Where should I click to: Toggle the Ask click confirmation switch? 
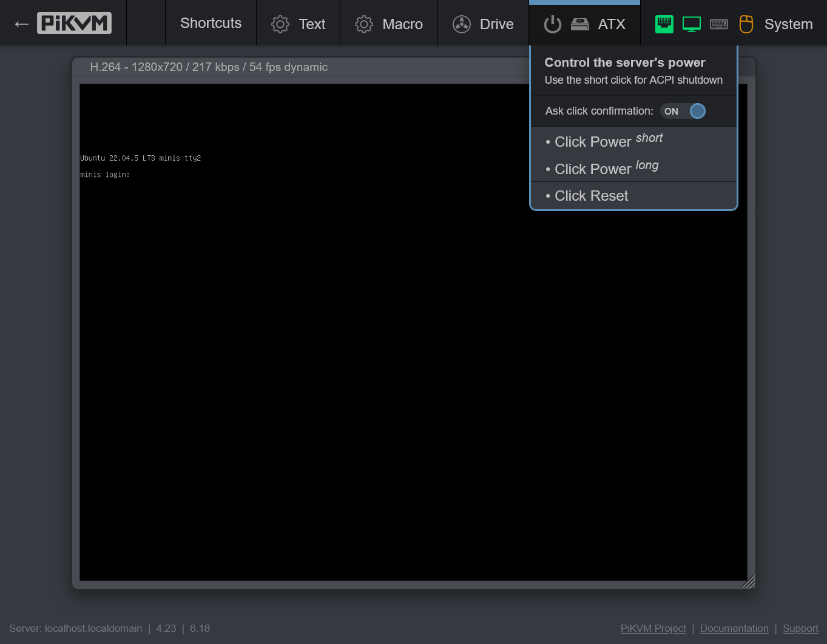coord(683,111)
